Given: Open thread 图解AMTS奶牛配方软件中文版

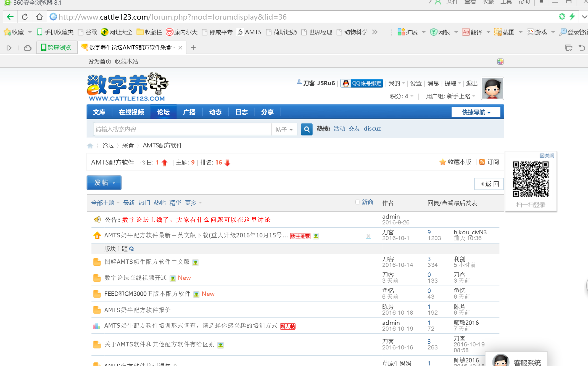Looking at the screenshot, I should pos(147,262).
